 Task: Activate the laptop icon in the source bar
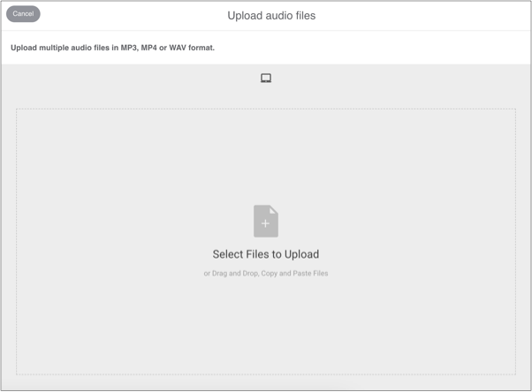266,79
